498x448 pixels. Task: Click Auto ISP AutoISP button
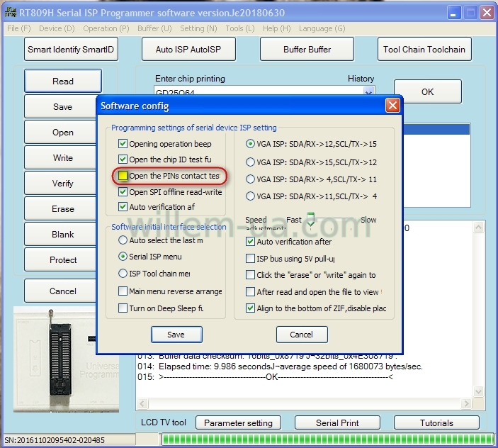(x=188, y=49)
